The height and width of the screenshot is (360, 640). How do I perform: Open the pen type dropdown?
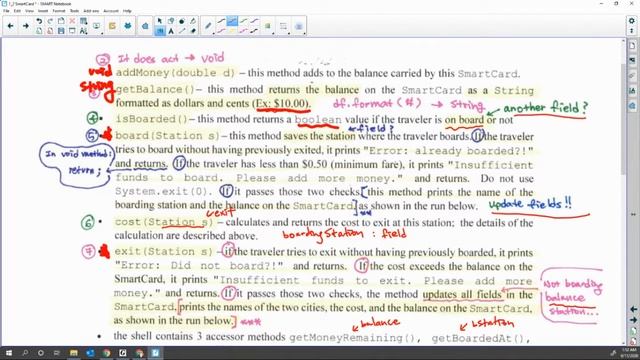point(209,26)
